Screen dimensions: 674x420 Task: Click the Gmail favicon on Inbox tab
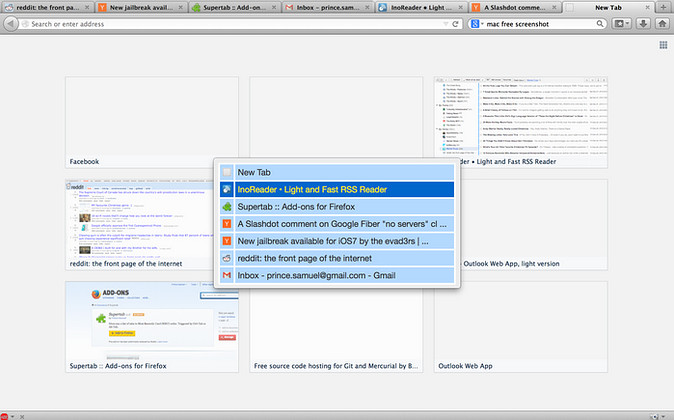coord(289,7)
